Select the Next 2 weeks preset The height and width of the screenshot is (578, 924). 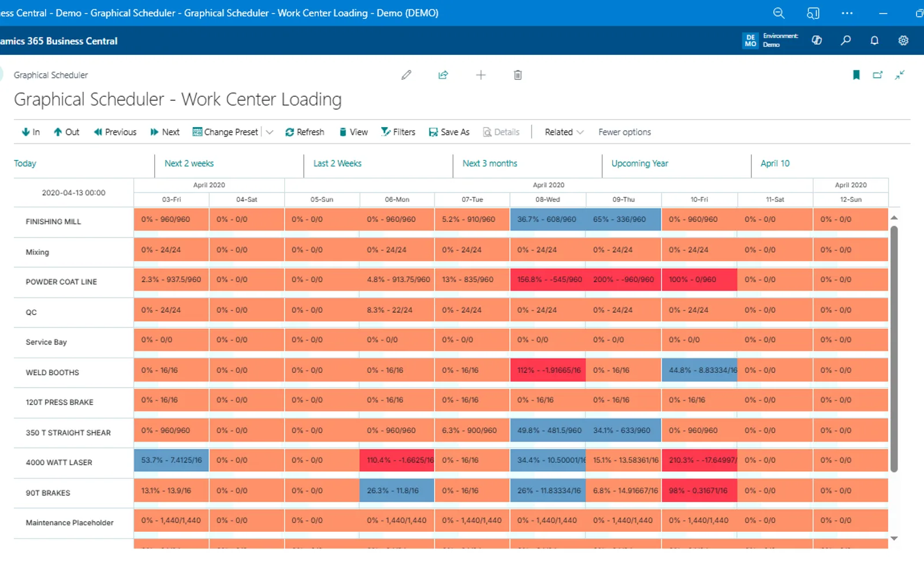[189, 164]
